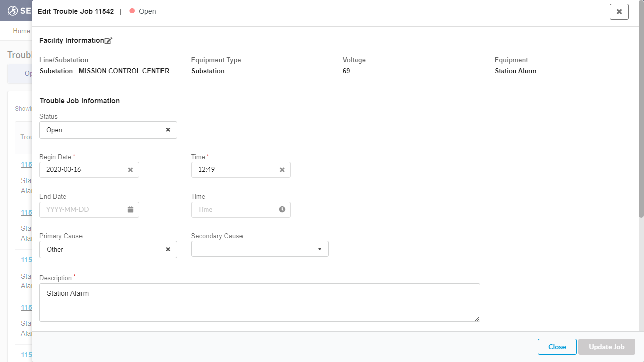Clear the Begin Date value

(x=130, y=170)
